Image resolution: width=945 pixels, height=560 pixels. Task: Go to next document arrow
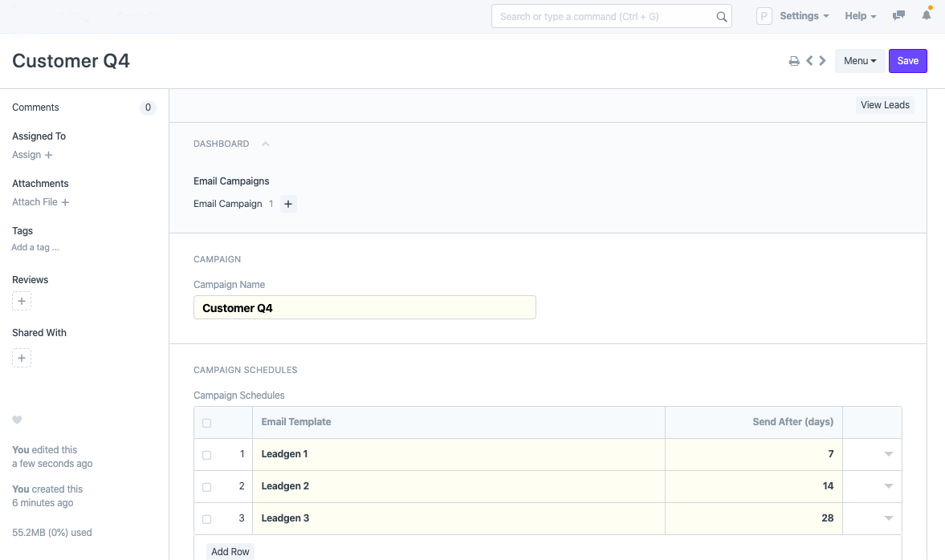click(x=822, y=61)
